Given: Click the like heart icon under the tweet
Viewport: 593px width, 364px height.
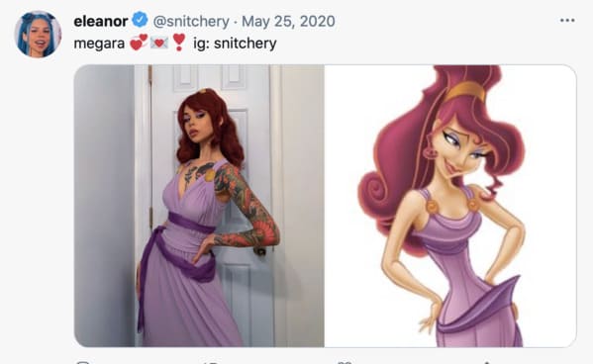Looking at the screenshot, I should pos(345,362).
